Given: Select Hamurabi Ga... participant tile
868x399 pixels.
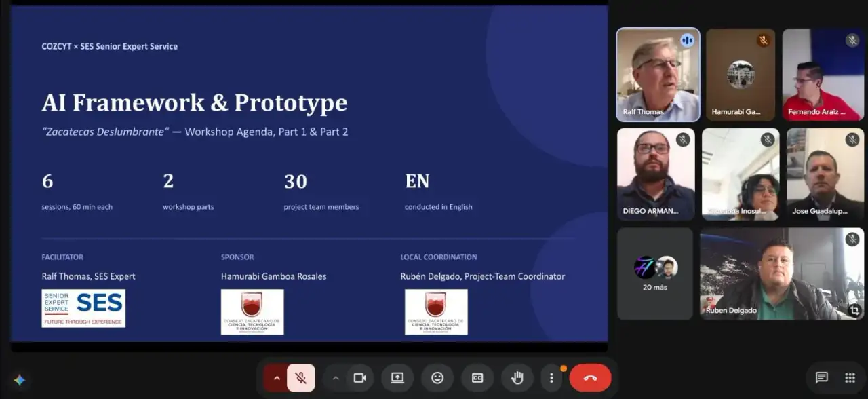Looking at the screenshot, I should pos(741,75).
